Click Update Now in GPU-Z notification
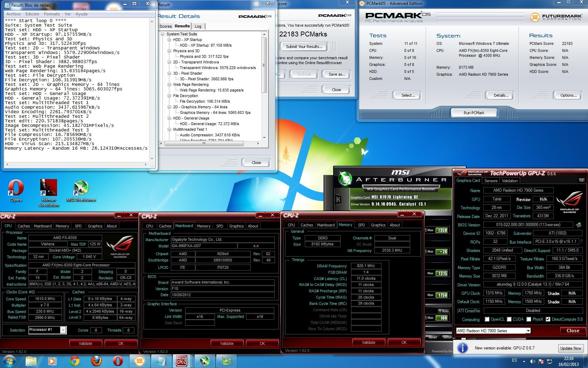 pyautogui.click(x=570, y=348)
